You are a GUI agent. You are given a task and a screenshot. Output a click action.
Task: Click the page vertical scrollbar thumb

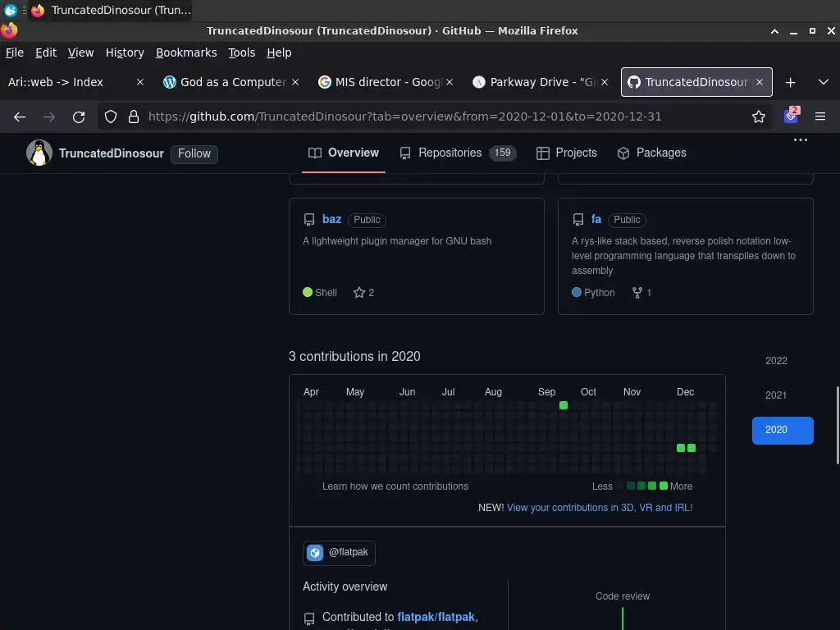click(x=838, y=426)
